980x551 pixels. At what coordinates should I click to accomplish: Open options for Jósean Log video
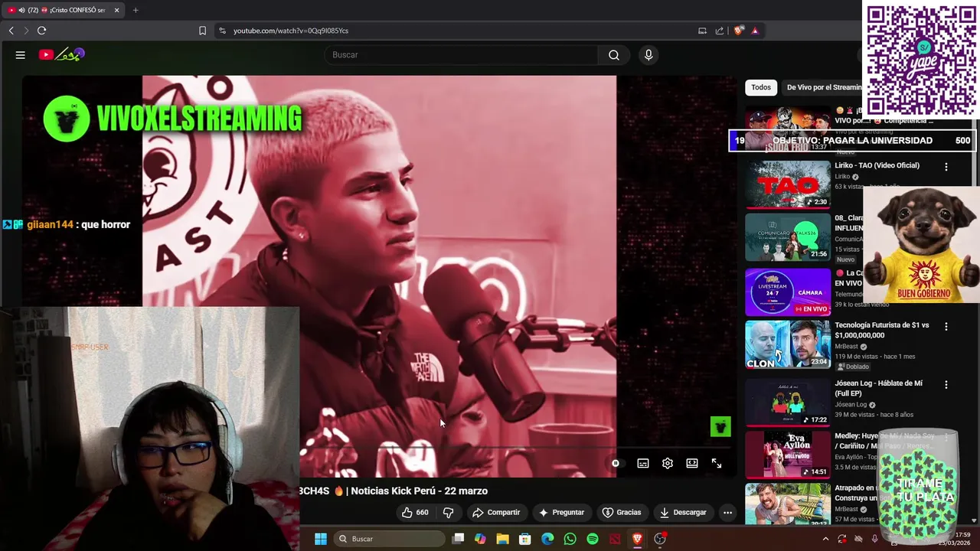coord(946,385)
